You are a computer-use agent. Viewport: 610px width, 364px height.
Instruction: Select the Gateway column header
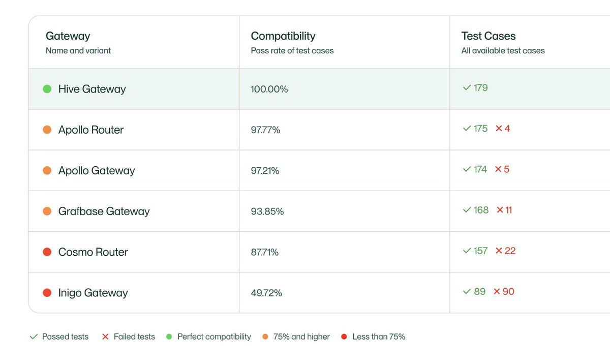[68, 36]
